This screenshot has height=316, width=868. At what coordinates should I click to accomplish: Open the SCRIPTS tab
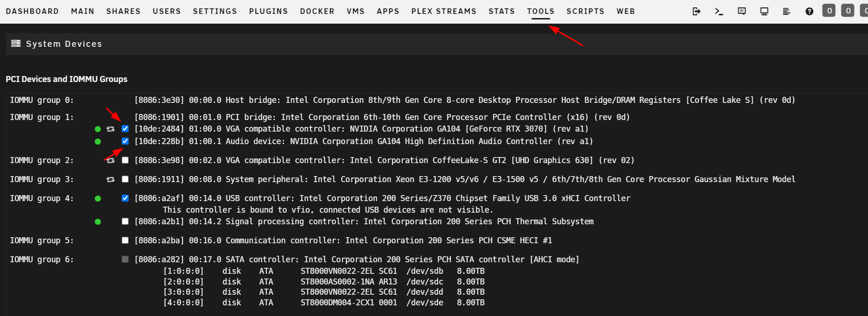click(x=586, y=11)
